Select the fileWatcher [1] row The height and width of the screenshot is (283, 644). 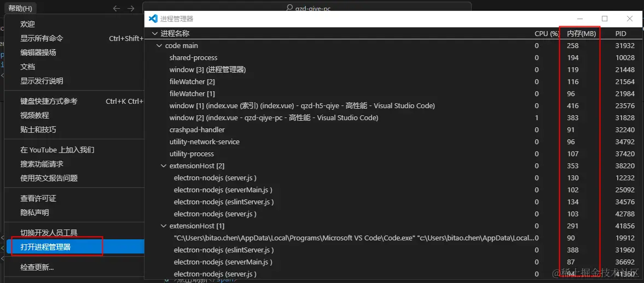[x=394, y=94]
